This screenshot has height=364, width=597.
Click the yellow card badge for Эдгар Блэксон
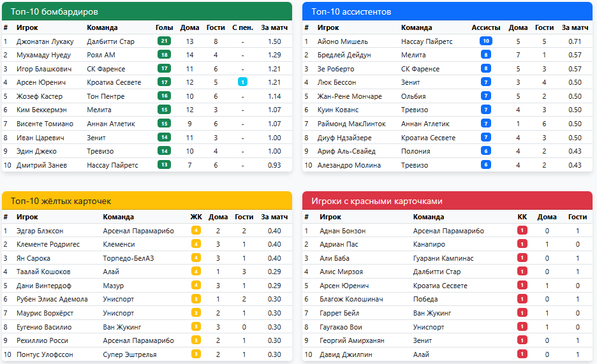[196, 231]
